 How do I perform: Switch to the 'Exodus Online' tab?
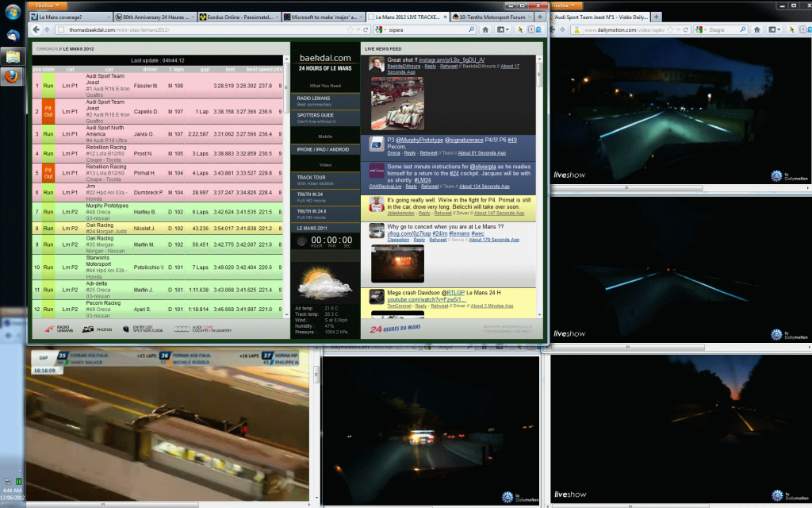point(239,17)
